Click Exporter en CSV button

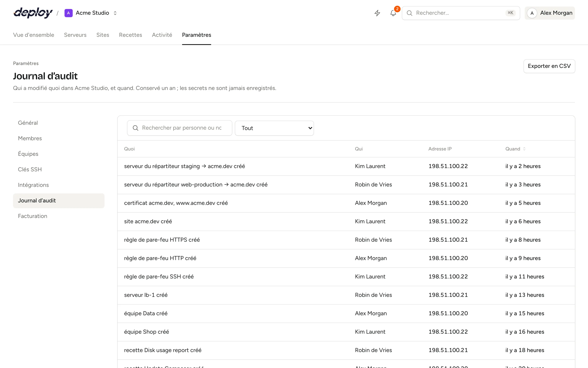[549, 66]
